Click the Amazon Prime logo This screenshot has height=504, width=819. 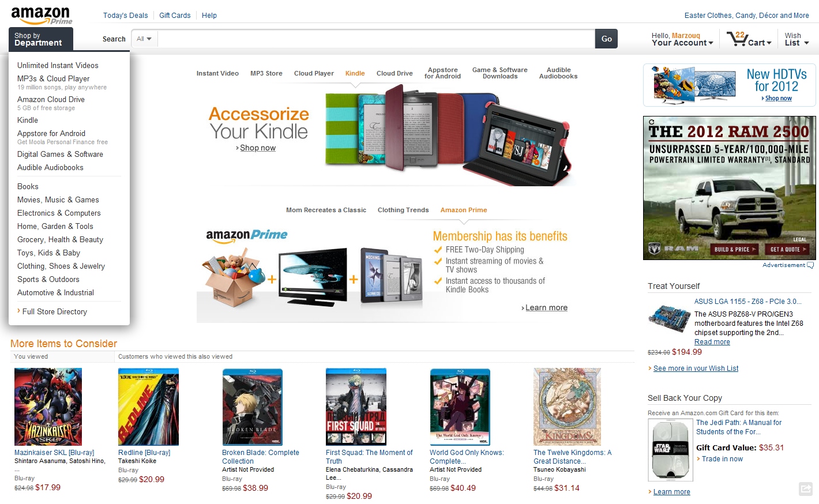pyautogui.click(x=42, y=16)
